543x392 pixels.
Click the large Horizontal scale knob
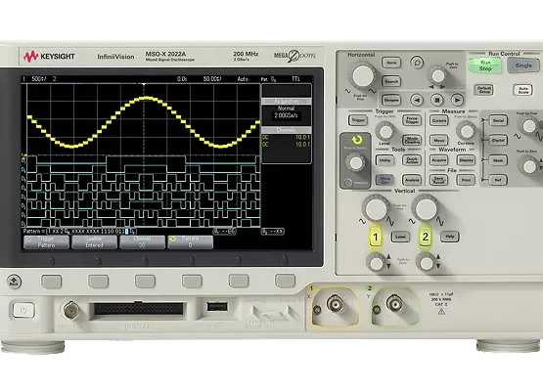(363, 75)
